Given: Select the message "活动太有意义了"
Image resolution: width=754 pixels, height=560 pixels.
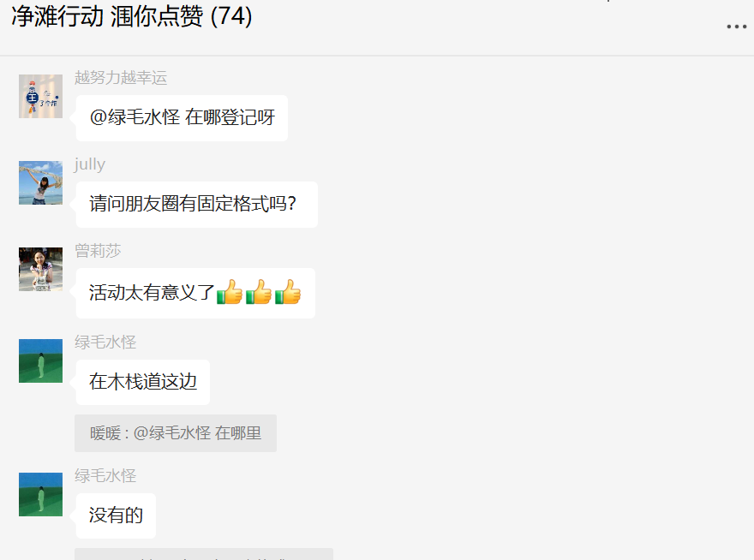Looking at the screenshot, I should 195,293.
